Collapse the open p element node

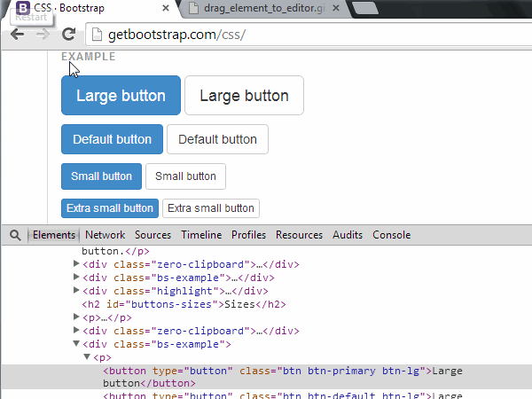(87, 357)
